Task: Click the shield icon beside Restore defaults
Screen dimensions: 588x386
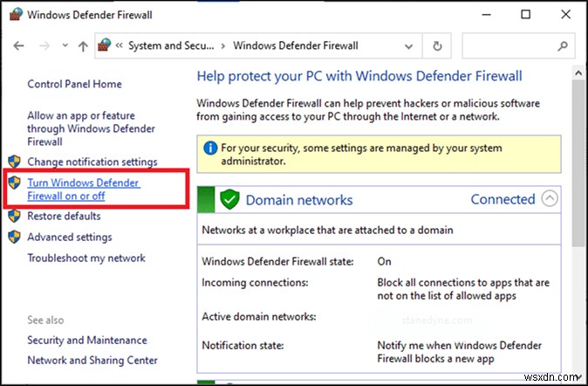Action: 14,216
